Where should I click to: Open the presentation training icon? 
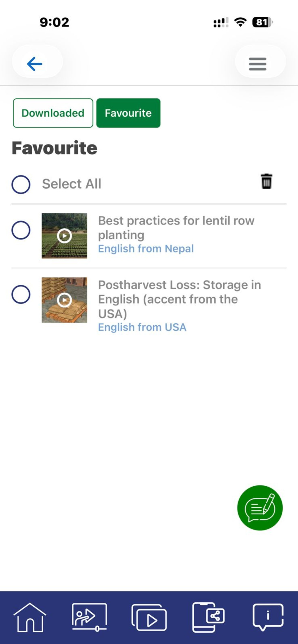pos(89,617)
